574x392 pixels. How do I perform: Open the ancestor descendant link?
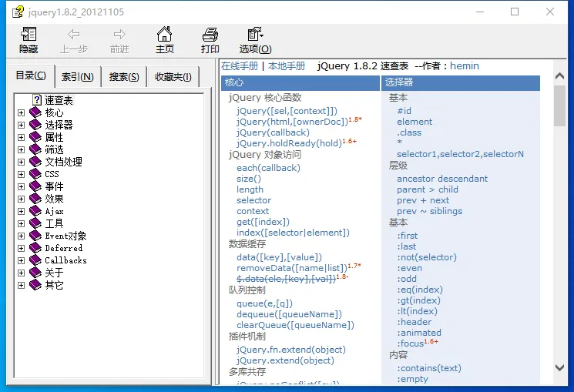[442, 179]
